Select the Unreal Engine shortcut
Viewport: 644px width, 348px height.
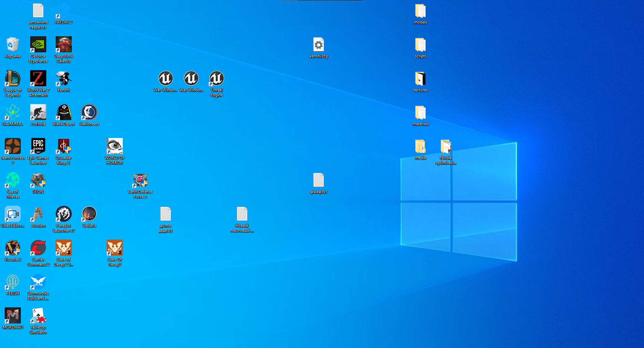(217, 84)
